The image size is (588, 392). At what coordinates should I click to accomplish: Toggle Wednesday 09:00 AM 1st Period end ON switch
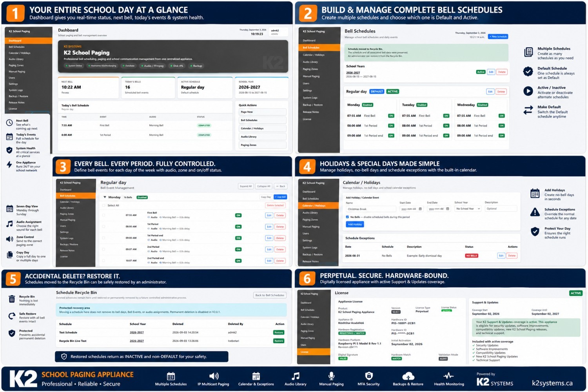(x=502, y=136)
